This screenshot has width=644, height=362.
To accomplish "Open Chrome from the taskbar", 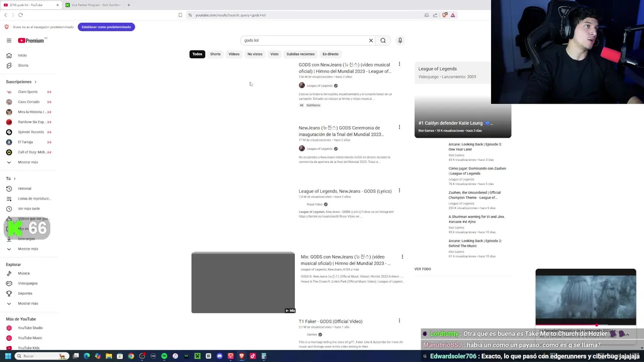I will click(131, 356).
